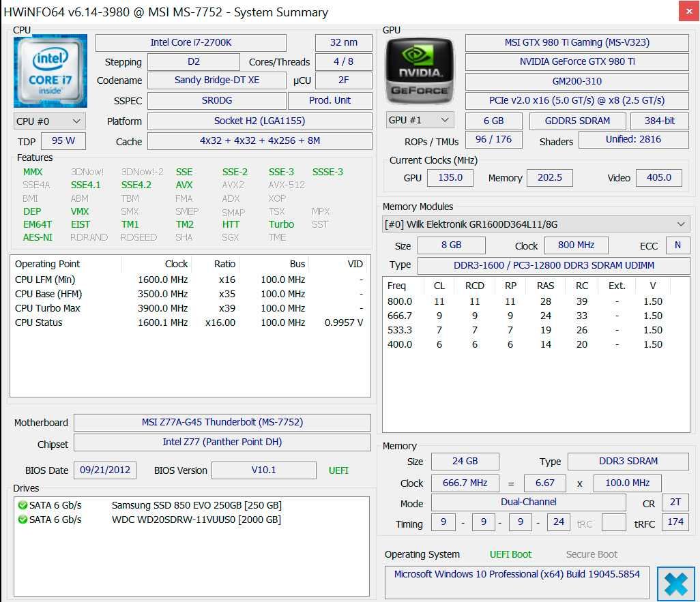
Task: Click the AVX feature label
Action: pyautogui.click(x=184, y=185)
